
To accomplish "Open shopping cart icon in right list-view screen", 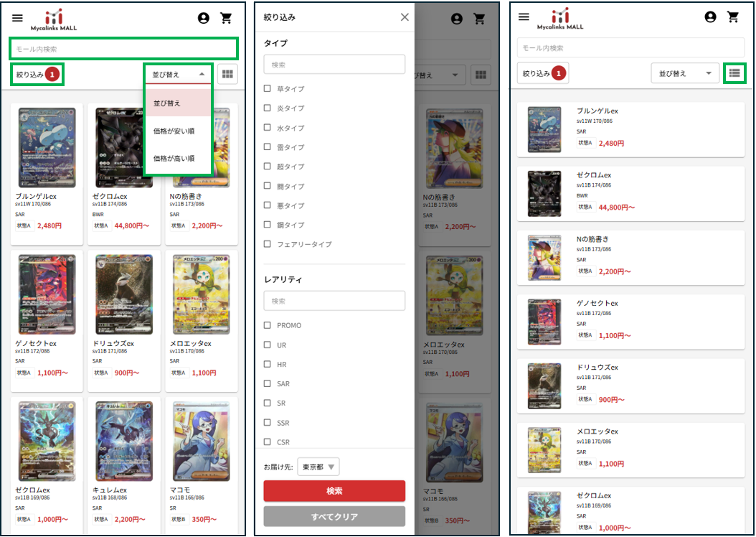I will click(733, 17).
